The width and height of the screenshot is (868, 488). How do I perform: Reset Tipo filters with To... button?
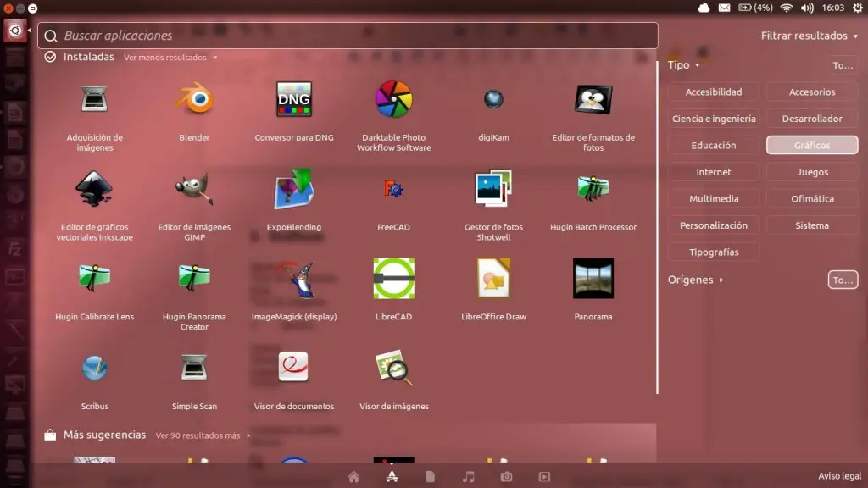click(843, 65)
